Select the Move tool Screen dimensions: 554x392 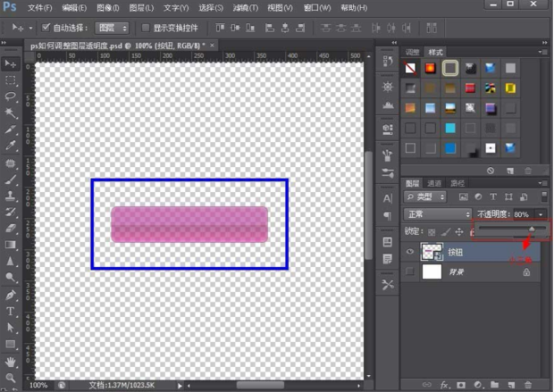tap(10, 63)
